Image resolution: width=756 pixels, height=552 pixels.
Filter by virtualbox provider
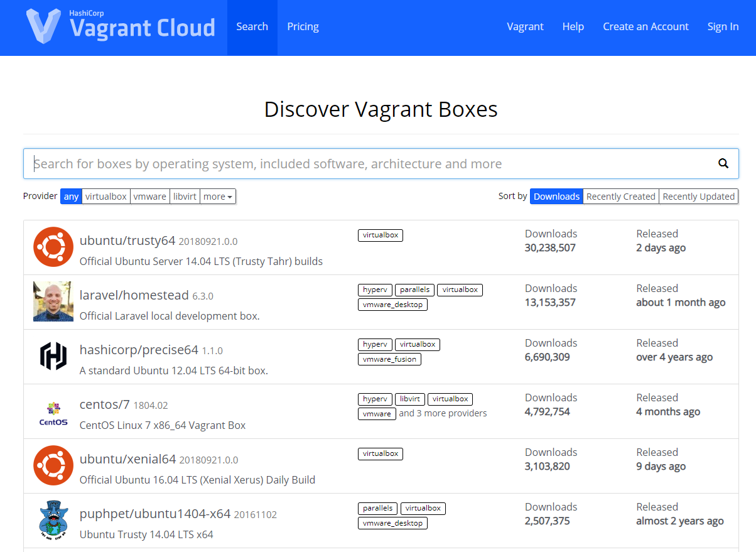(x=106, y=197)
